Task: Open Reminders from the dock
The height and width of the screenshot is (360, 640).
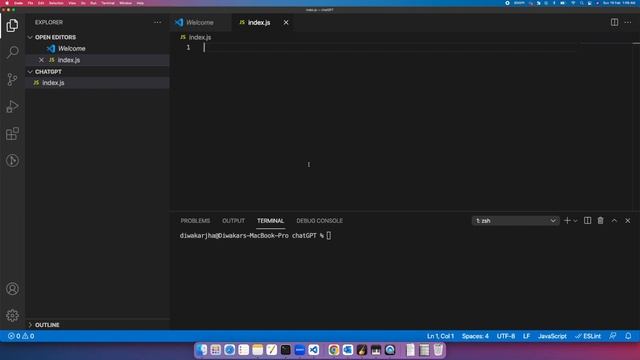Action: click(244, 350)
